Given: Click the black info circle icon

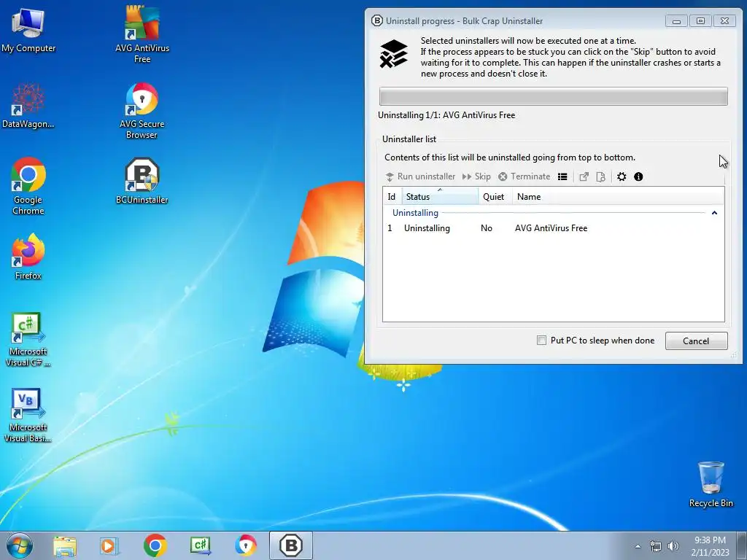Looking at the screenshot, I should (638, 176).
